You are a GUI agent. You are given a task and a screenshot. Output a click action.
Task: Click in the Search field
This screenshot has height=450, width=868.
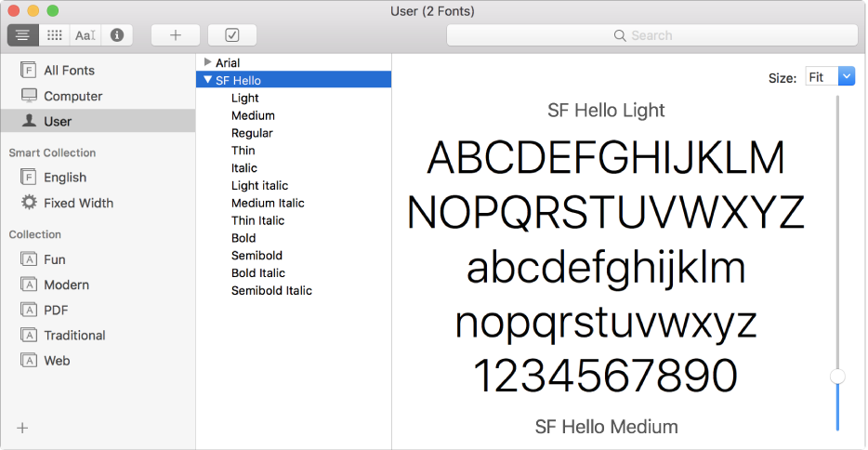652,35
